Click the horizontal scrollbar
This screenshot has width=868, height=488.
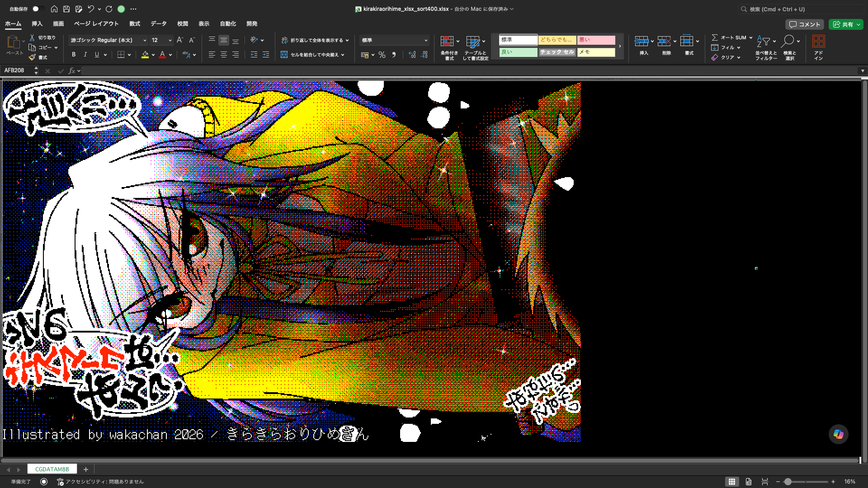click(429, 460)
